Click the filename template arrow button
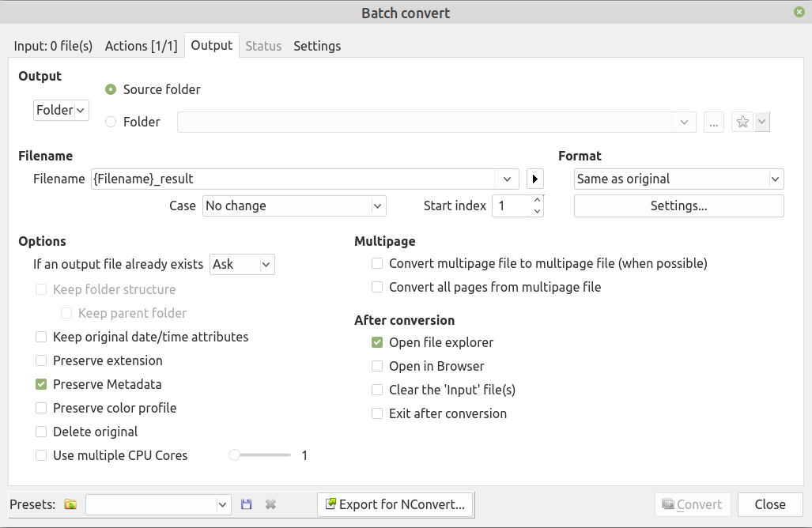 (x=535, y=179)
